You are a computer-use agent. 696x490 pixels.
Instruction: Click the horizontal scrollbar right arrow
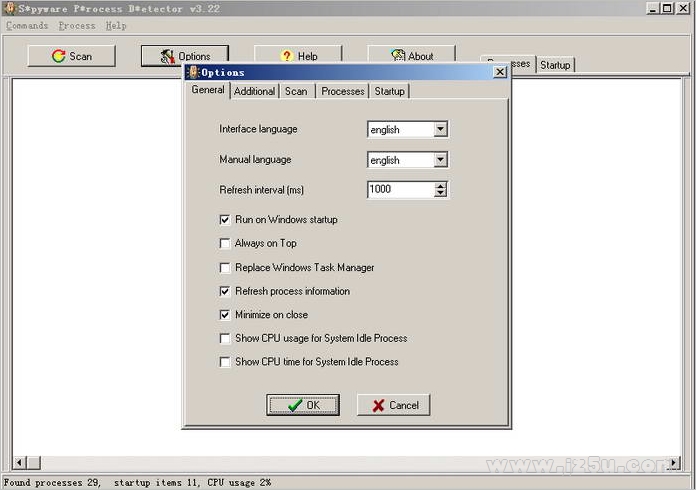674,462
